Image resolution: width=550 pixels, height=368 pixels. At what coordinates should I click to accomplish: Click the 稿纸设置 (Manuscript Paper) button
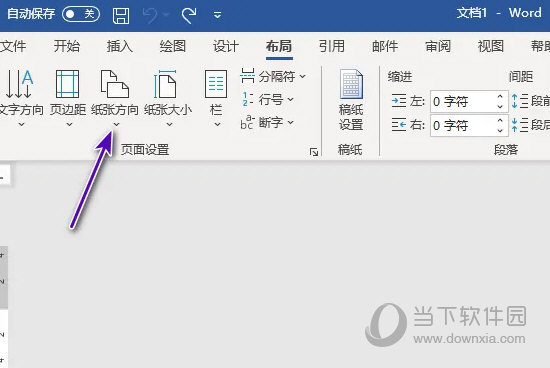coord(351,101)
